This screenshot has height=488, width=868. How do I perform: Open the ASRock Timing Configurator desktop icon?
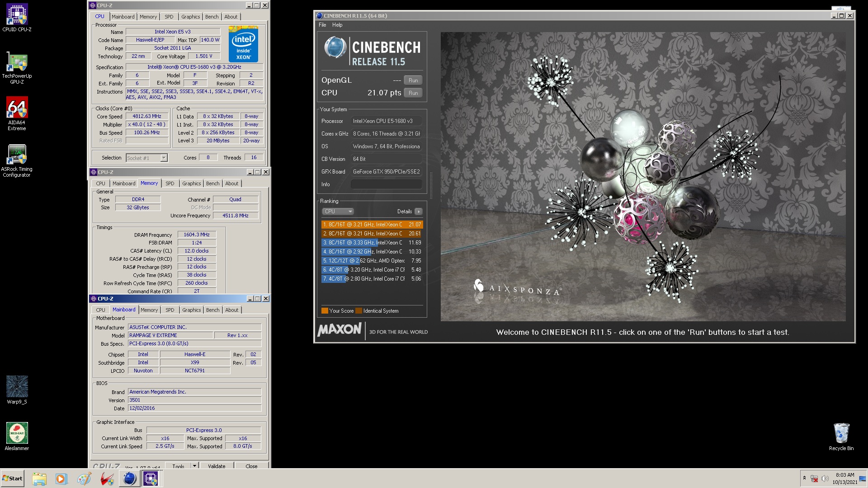(x=17, y=160)
